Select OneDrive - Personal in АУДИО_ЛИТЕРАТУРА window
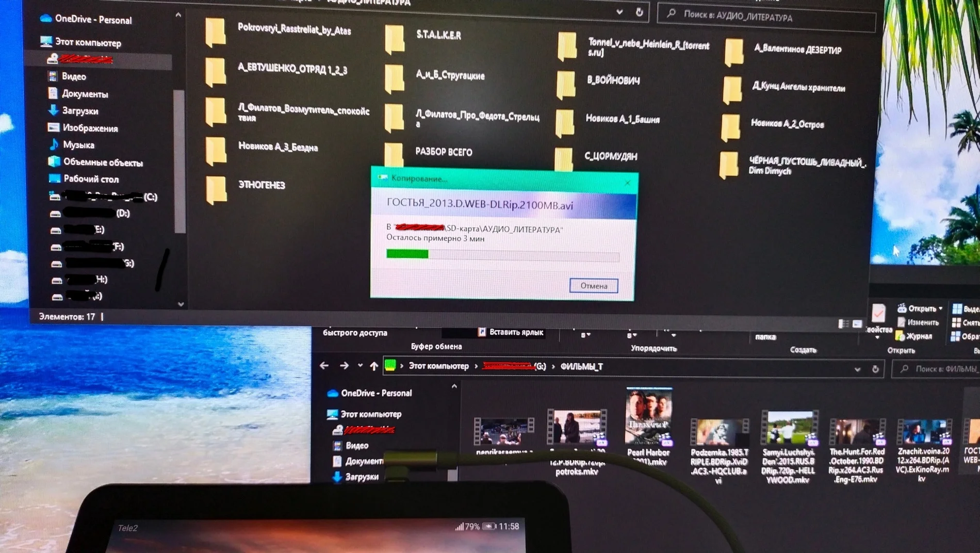The image size is (980, 553). pyautogui.click(x=86, y=19)
